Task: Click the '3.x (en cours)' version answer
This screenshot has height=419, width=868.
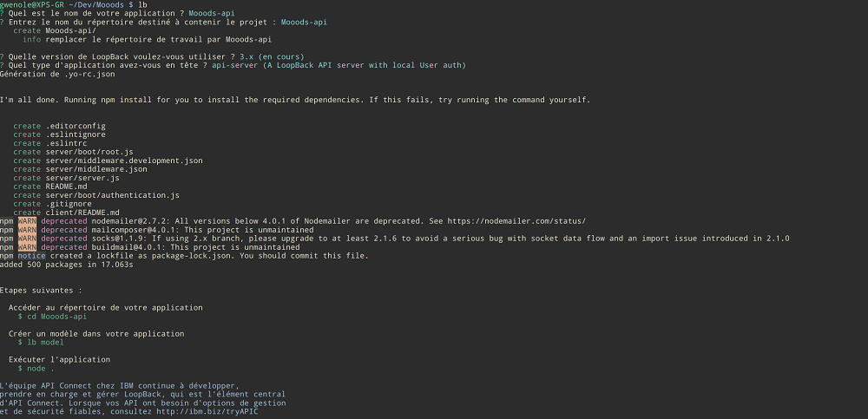Action: pos(271,57)
